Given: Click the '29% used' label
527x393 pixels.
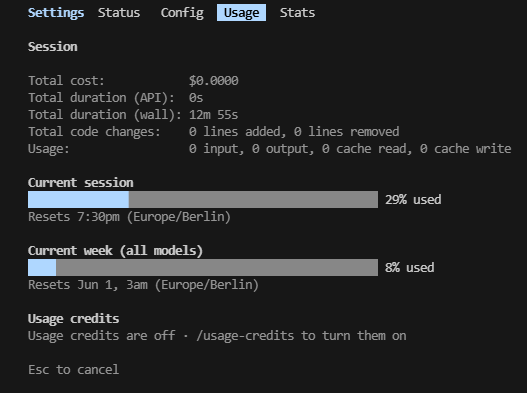Looking at the screenshot, I should tap(413, 200).
